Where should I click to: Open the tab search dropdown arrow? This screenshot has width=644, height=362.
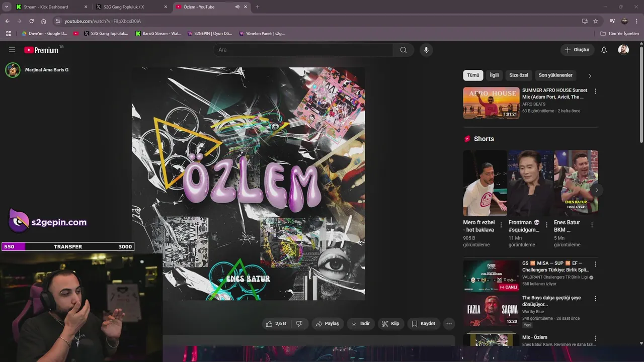(x=7, y=7)
